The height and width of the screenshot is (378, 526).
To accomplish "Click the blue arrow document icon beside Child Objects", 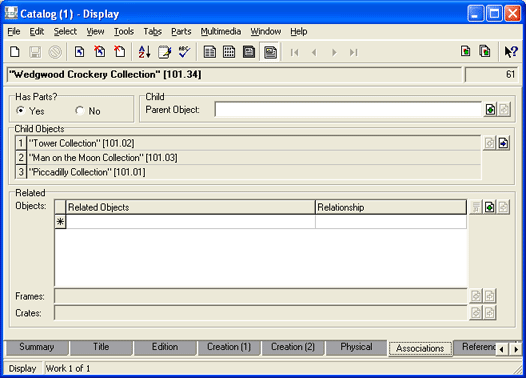I will [x=503, y=143].
